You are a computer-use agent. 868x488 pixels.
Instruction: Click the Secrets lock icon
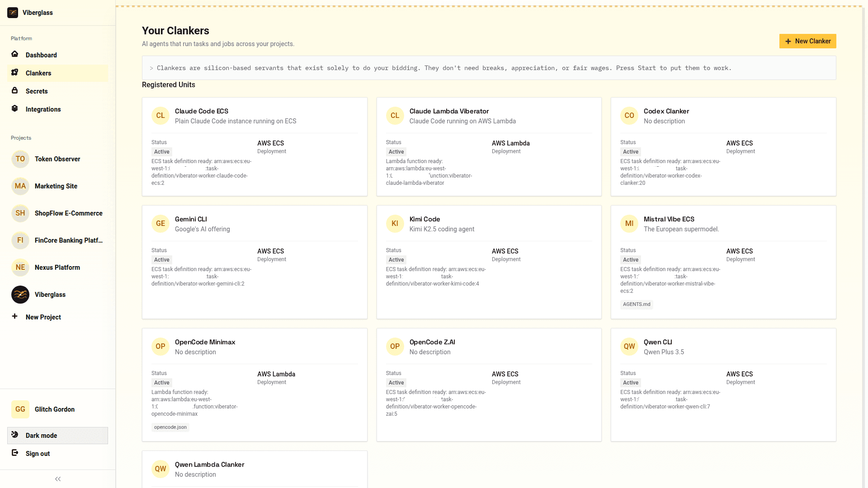[15, 91]
